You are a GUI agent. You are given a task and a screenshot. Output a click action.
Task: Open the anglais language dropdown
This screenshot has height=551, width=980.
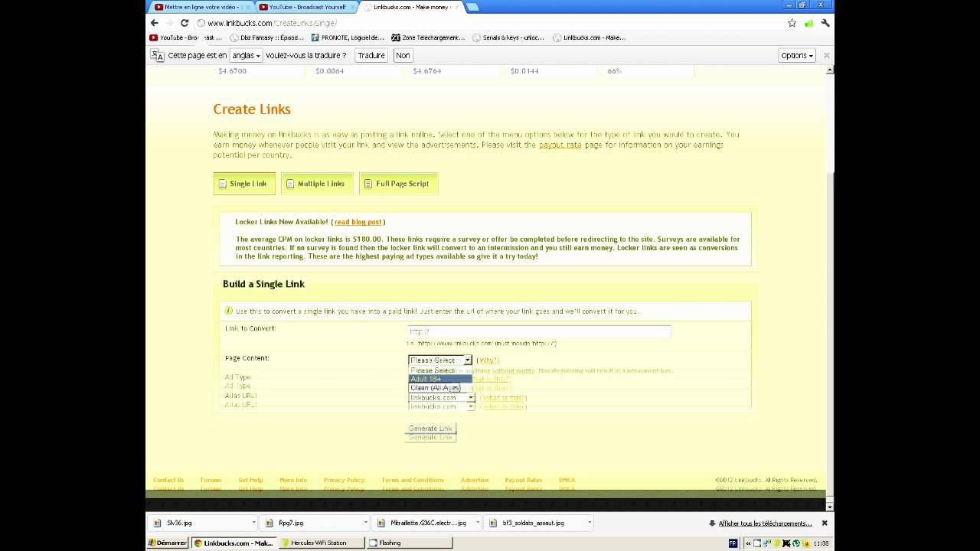click(247, 55)
